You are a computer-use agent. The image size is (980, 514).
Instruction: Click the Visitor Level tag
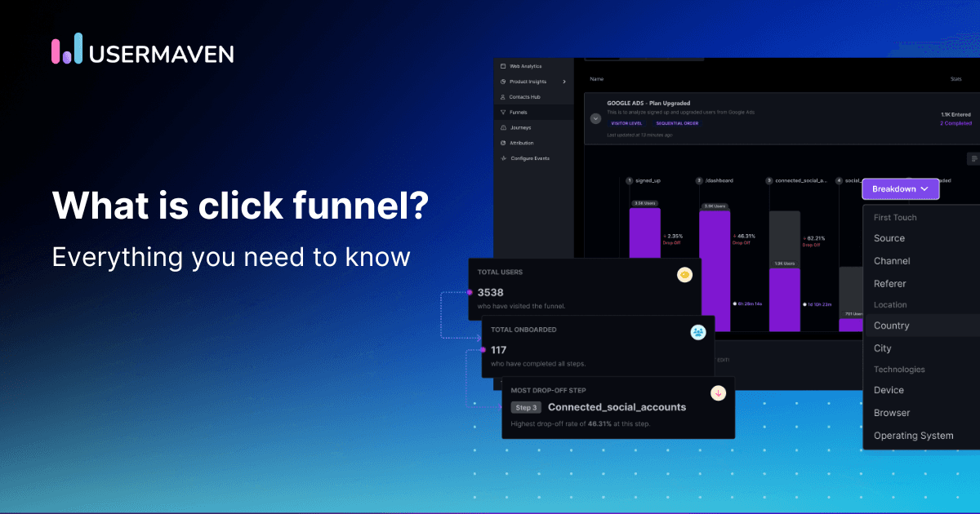click(x=626, y=123)
